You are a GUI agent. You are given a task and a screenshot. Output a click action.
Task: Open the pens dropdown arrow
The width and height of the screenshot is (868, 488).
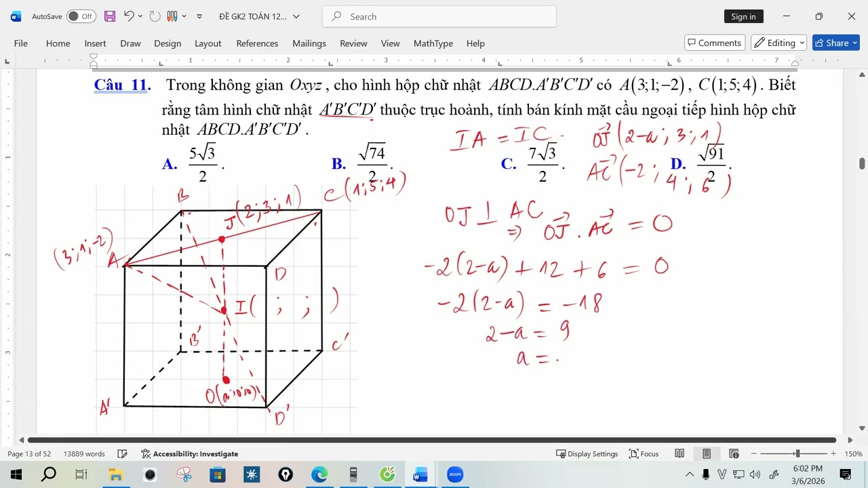click(184, 16)
